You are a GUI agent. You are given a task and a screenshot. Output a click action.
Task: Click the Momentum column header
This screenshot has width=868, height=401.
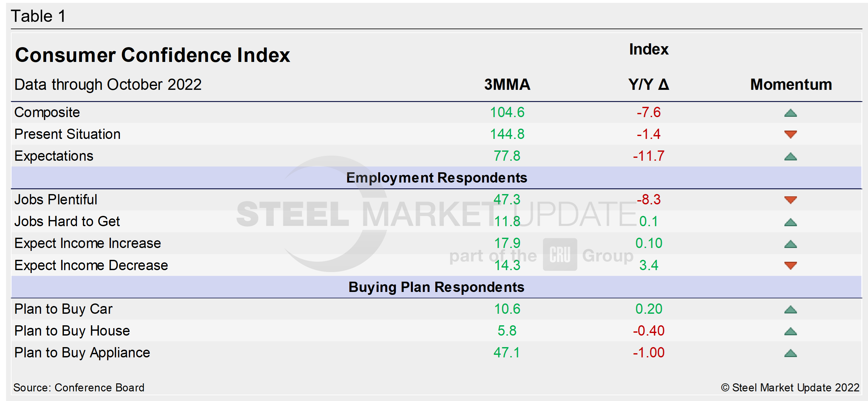point(791,84)
